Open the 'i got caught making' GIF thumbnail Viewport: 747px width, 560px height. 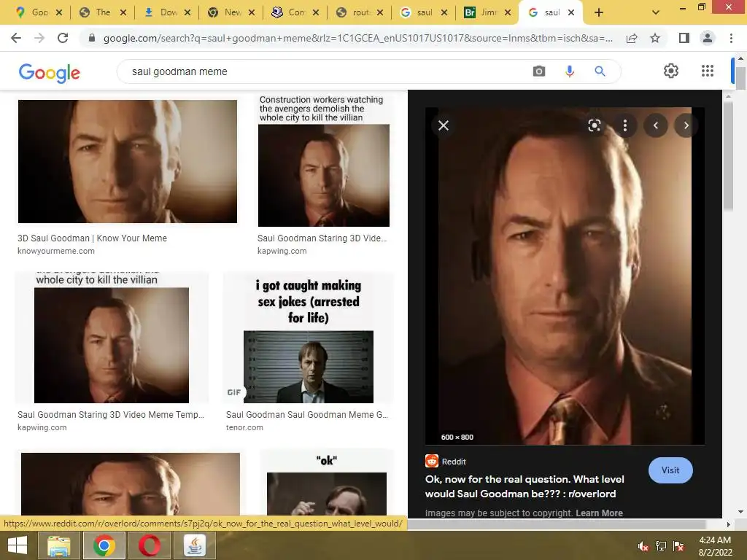[309, 339]
